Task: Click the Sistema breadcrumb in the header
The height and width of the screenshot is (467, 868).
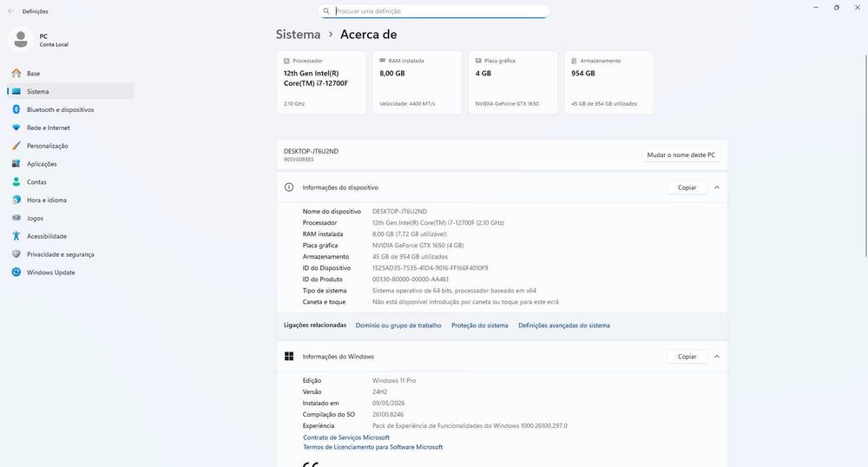Action: pos(298,35)
